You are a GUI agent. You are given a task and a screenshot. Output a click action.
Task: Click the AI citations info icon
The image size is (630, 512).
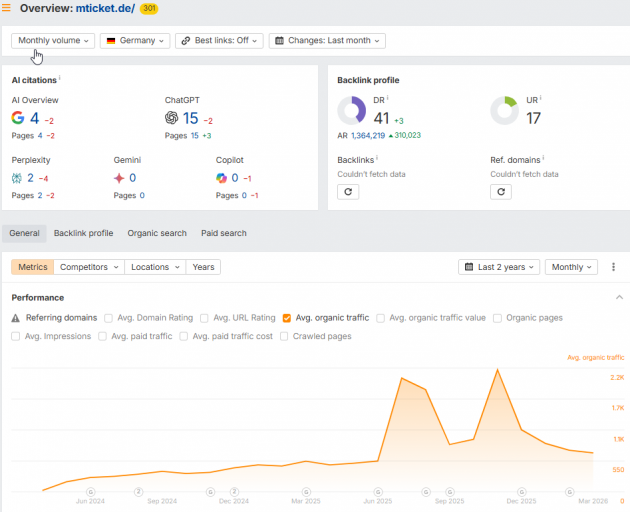59,78
